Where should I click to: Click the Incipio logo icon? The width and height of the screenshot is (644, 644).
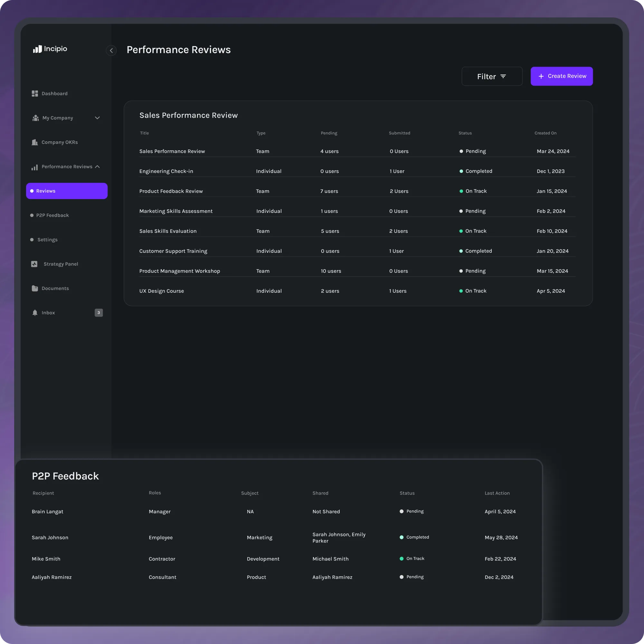pyautogui.click(x=37, y=49)
